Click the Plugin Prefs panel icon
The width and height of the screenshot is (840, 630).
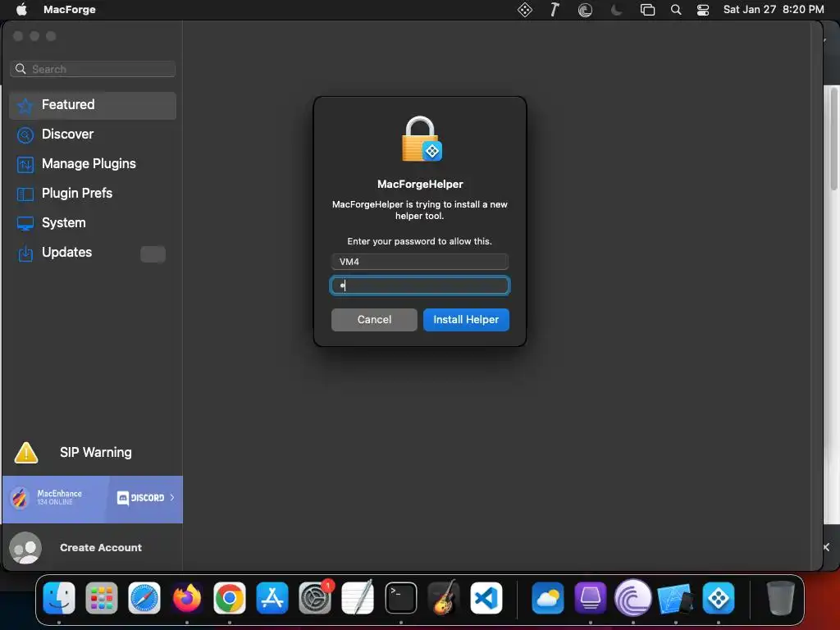pos(25,194)
